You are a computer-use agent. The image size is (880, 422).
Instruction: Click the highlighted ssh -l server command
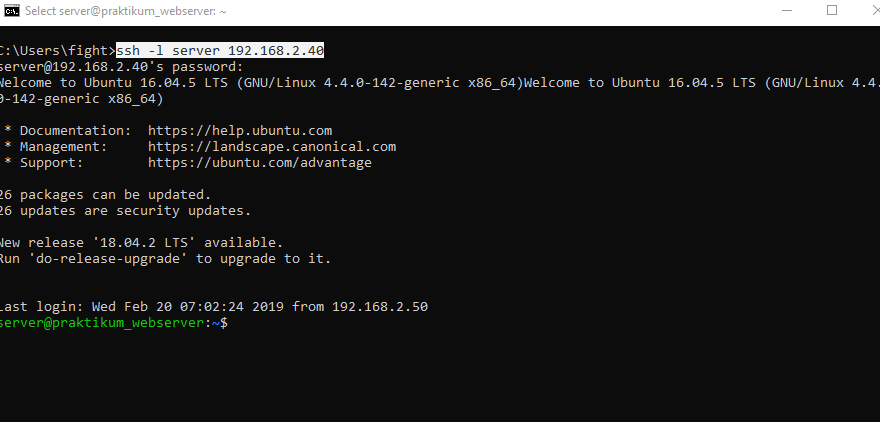point(220,50)
